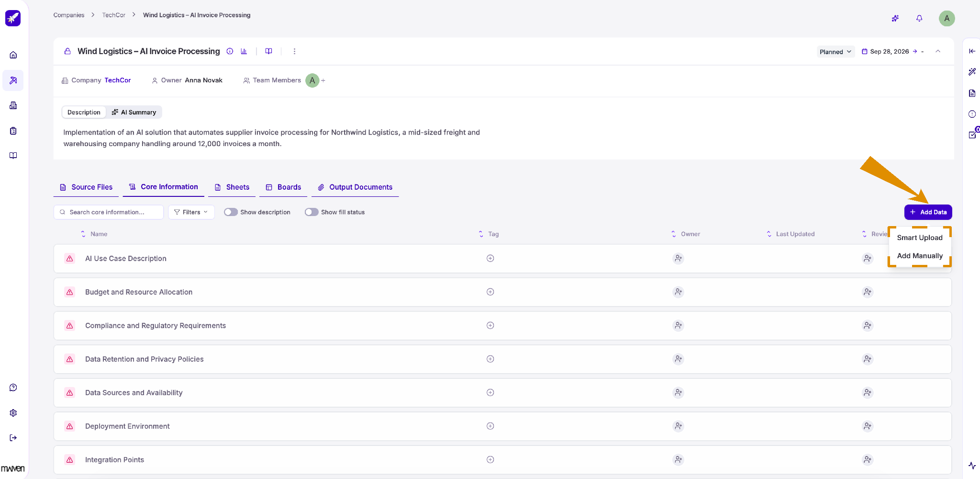The width and height of the screenshot is (980, 479).
Task: Assign owner to Budget and Resource Allocation
Action: pos(678,292)
